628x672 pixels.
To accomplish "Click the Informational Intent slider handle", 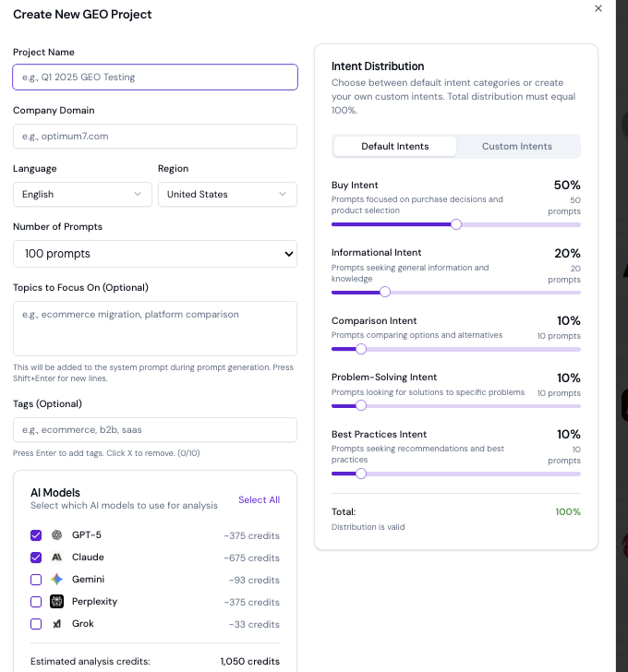I will (x=385, y=292).
